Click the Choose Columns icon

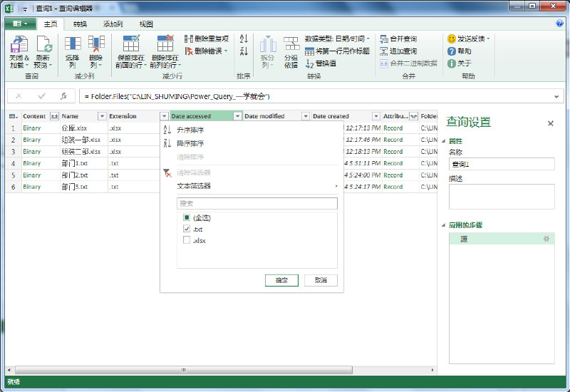pos(73,43)
